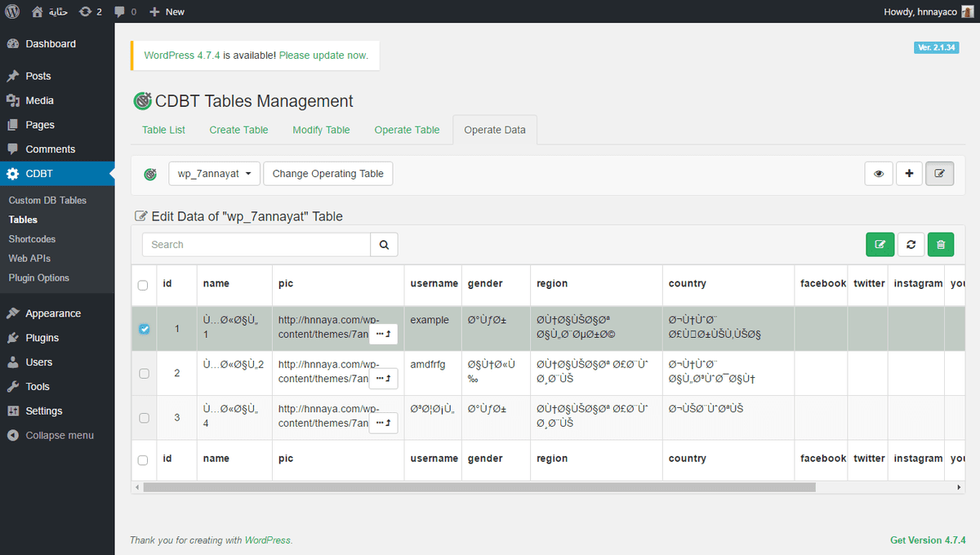The width and height of the screenshot is (980, 555).
Task: Switch to the Modify Table tab
Action: tap(321, 130)
